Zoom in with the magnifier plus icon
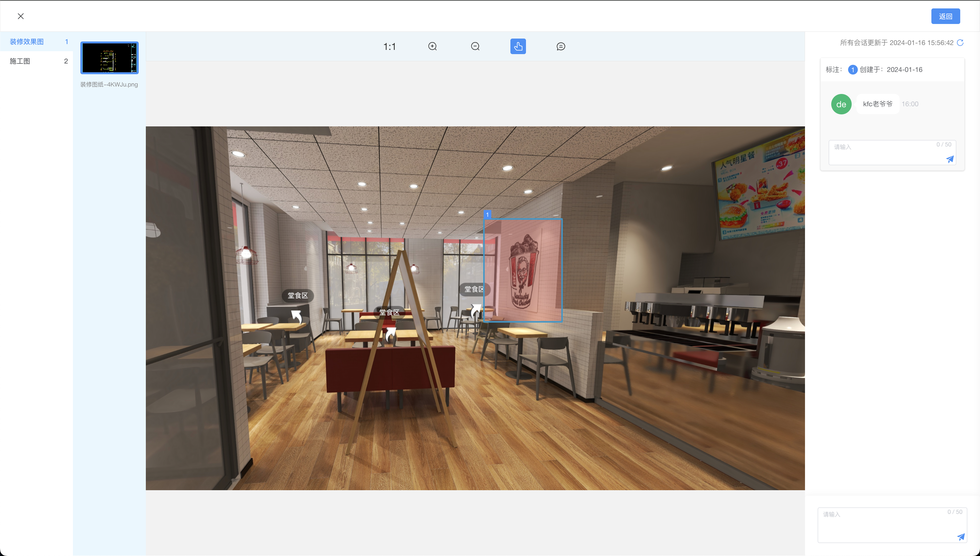Viewport: 980px width, 556px height. pos(432,47)
